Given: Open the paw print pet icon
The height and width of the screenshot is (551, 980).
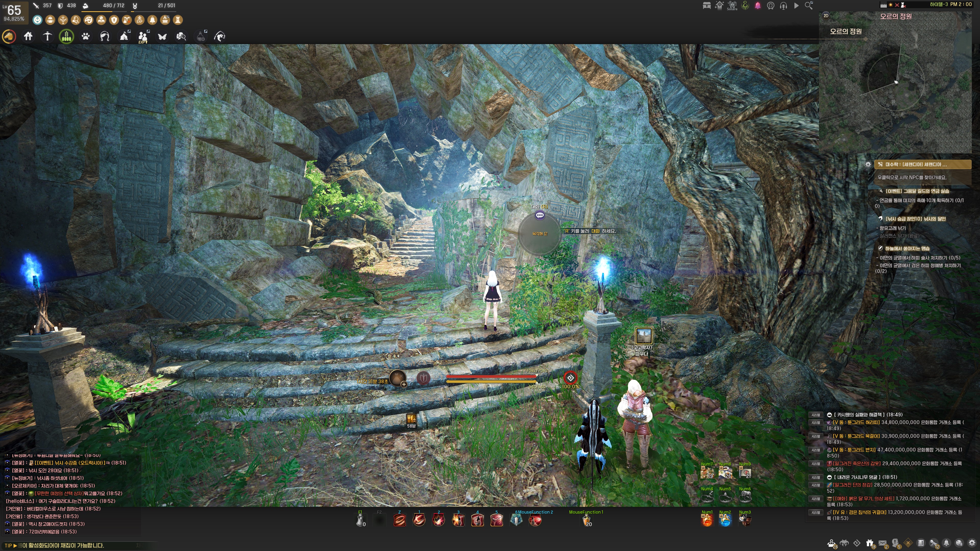Looking at the screenshot, I should 85,36.
